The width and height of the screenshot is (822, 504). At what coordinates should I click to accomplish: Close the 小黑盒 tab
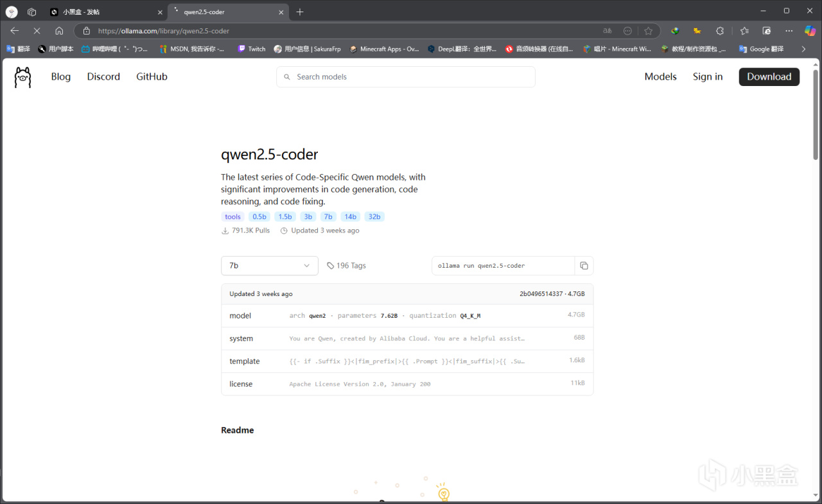(160, 12)
